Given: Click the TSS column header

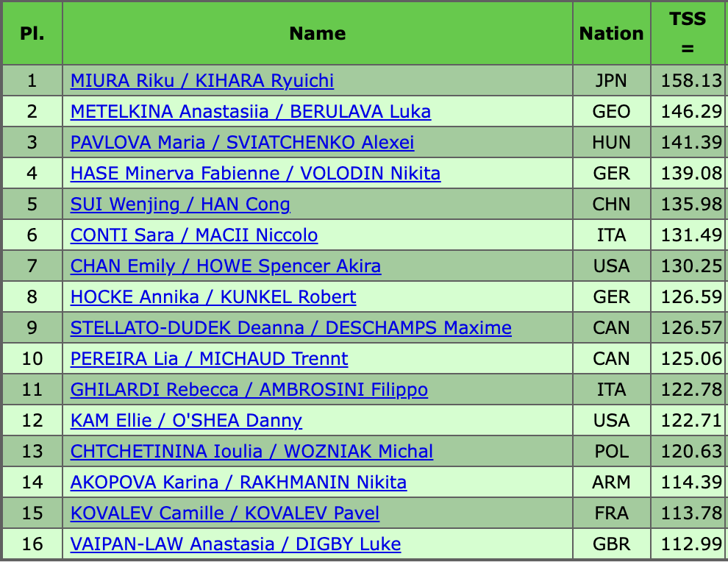Looking at the screenshot, I should [x=688, y=33].
